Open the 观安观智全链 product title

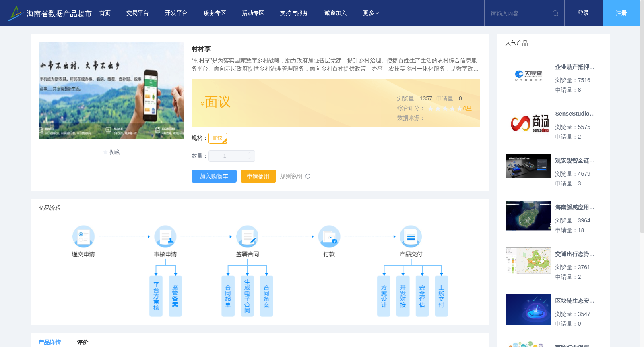tap(575, 161)
